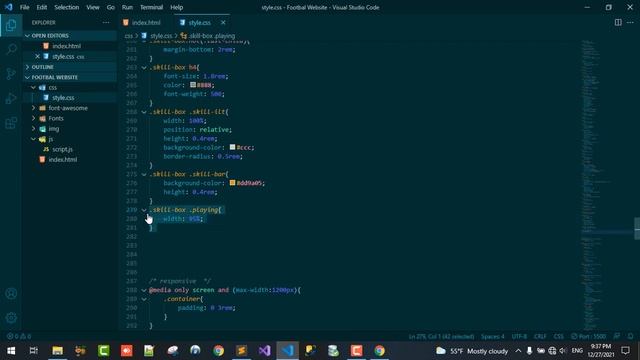This screenshot has height=360, width=640.
Task: Fold the .skill-box .skill-bar rule
Action: point(144,174)
